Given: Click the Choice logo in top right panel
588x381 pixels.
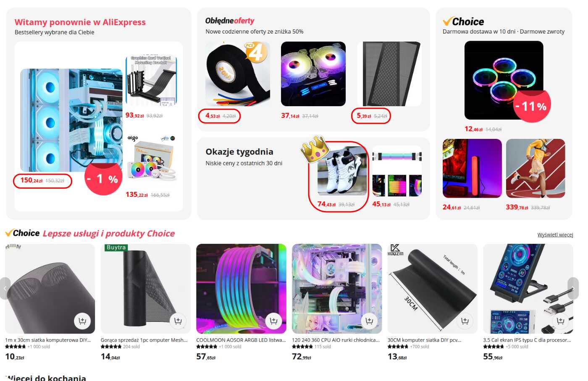Looking at the screenshot, I should pyautogui.click(x=463, y=21).
